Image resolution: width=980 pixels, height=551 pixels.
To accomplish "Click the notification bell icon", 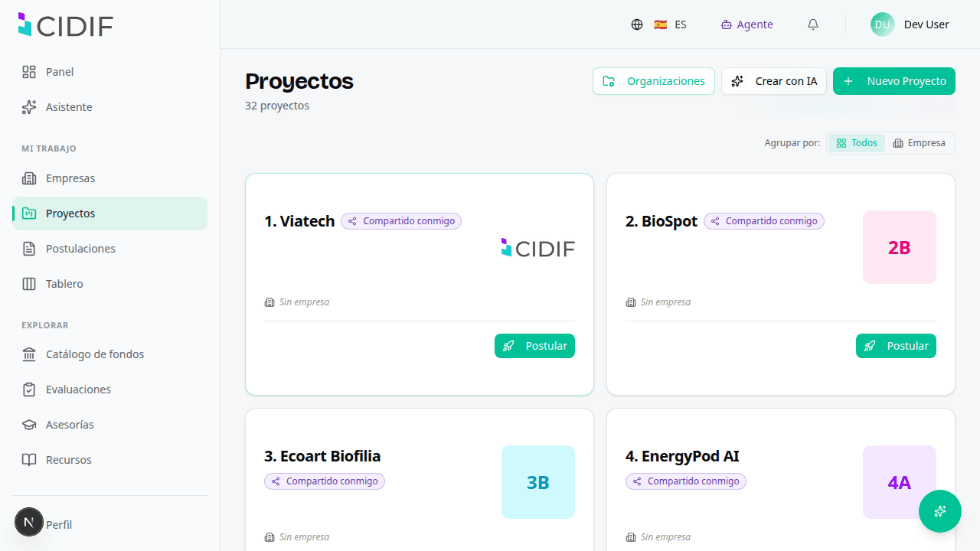I will (x=813, y=24).
